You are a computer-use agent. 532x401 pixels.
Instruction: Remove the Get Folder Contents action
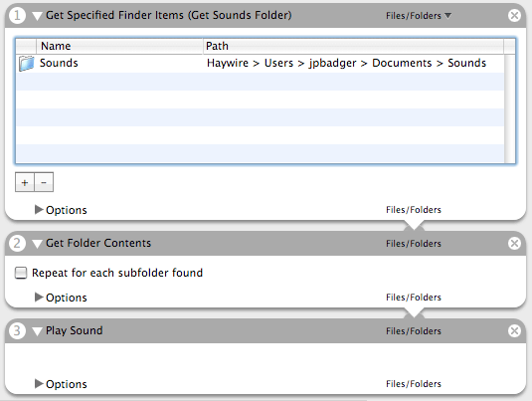514,243
